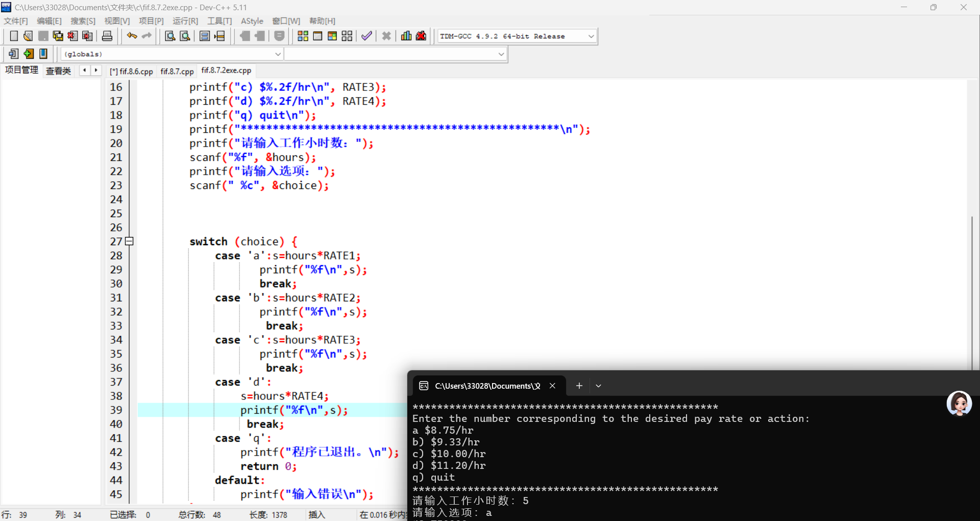Click the grey X Stop Execution icon
This screenshot has width=980, height=521.
386,36
